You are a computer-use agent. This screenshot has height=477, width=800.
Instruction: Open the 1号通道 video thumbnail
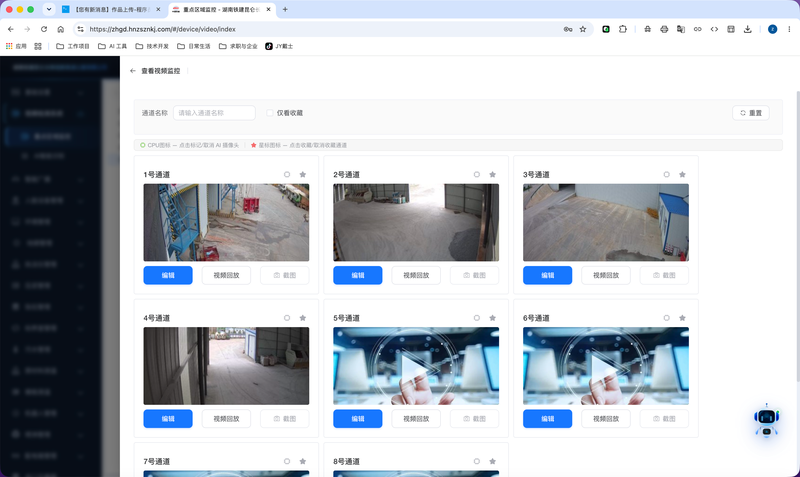point(226,222)
